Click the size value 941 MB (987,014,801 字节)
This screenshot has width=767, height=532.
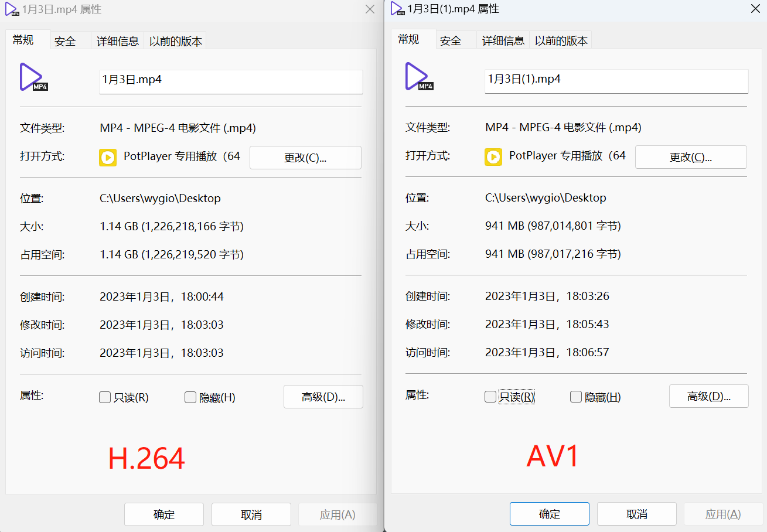553,226
